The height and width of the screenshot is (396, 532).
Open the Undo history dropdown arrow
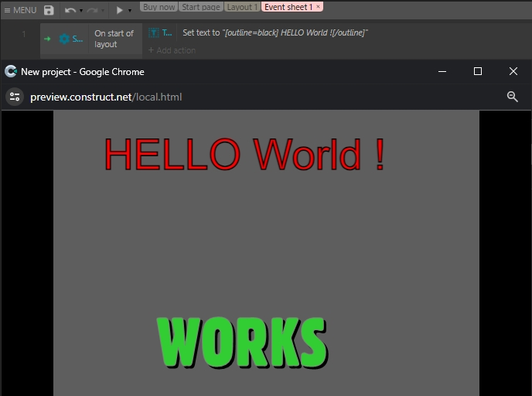(81, 11)
